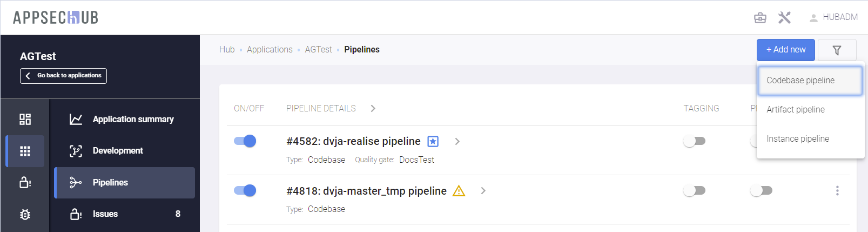Select the applications grid icon in rail

(x=25, y=151)
